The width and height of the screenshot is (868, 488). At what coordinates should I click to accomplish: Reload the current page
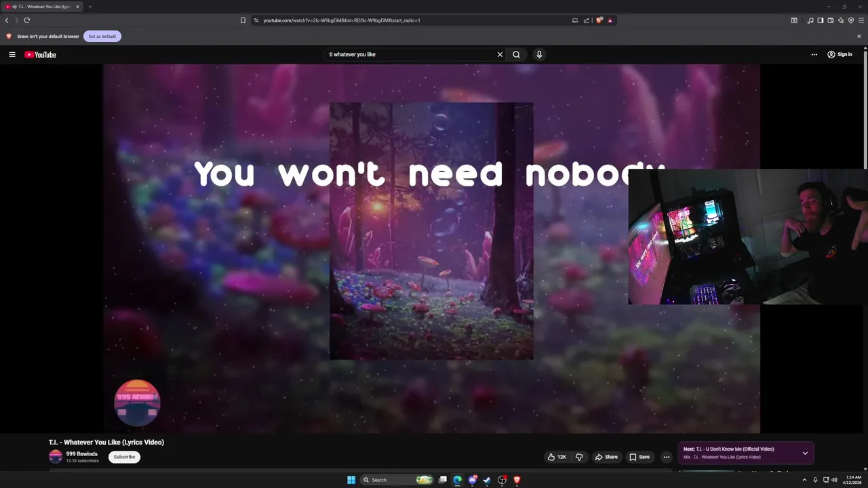click(x=27, y=20)
